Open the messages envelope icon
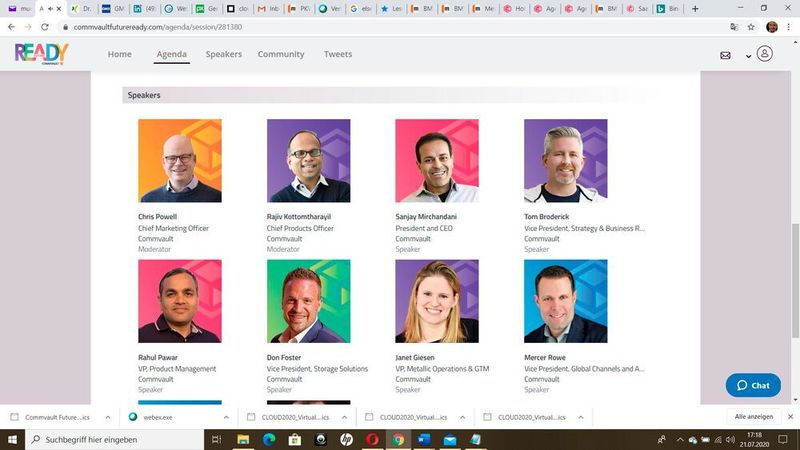The height and width of the screenshot is (450, 800). [725, 55]
